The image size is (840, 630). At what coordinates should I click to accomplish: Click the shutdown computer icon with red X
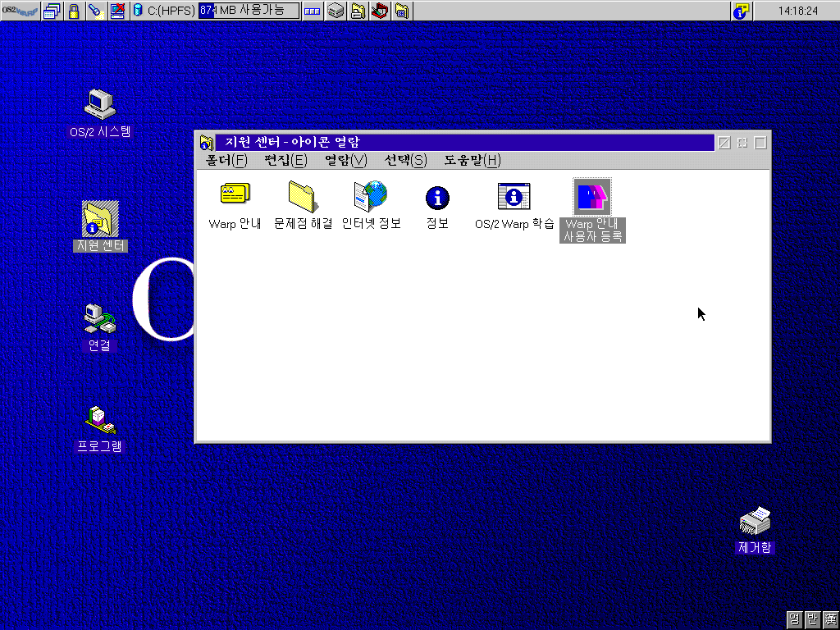click(x=118, y=11)
